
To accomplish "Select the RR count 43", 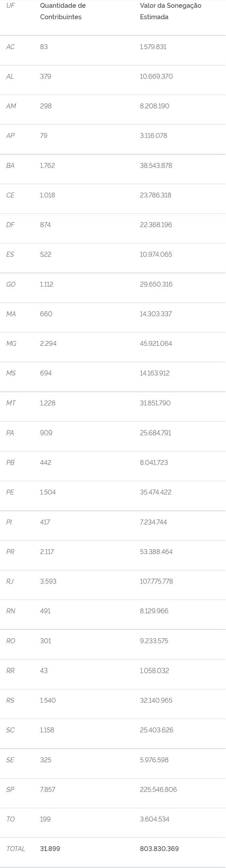I will pyautogui.click(x=44, y=671).
